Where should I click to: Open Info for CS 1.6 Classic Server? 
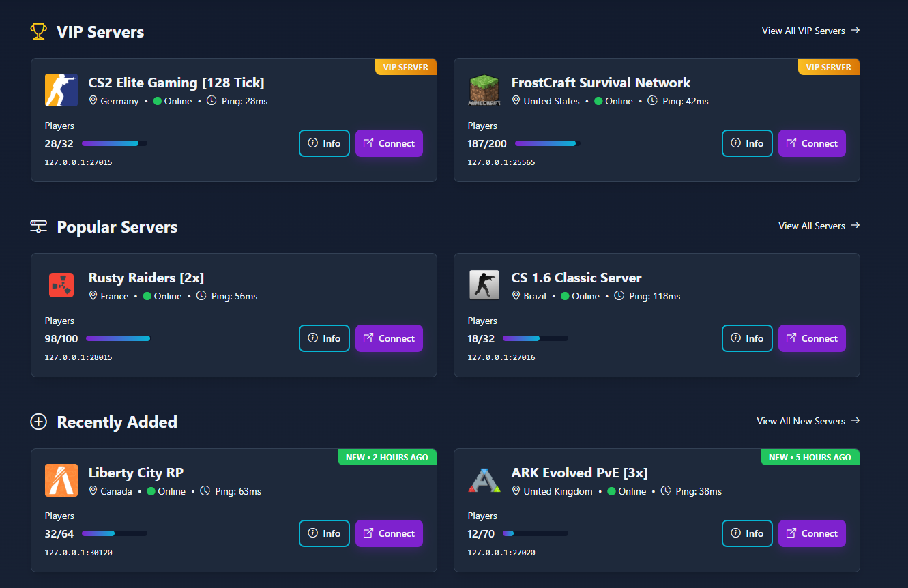(747, 338)
